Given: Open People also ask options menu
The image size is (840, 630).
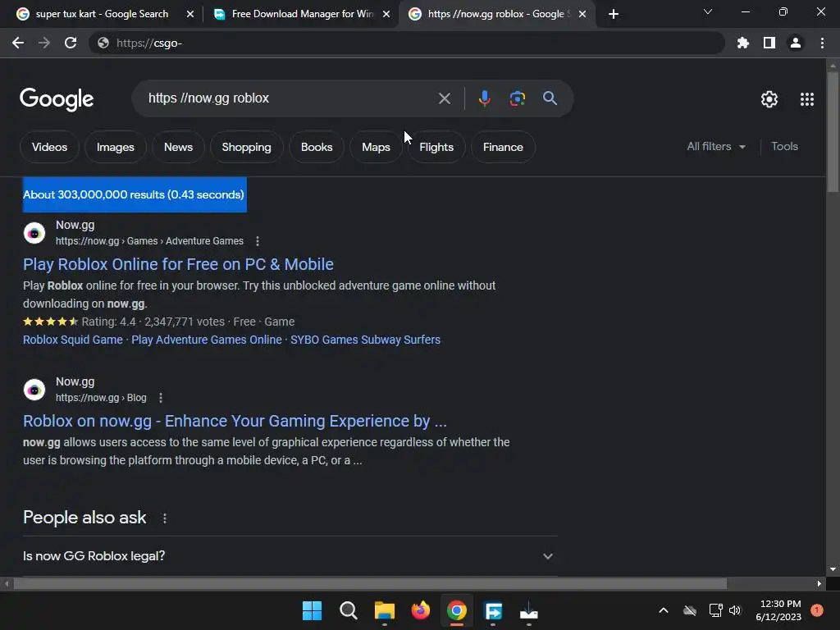Looking at the screenshot, I should pyautogui.click(x=164, y=518).
